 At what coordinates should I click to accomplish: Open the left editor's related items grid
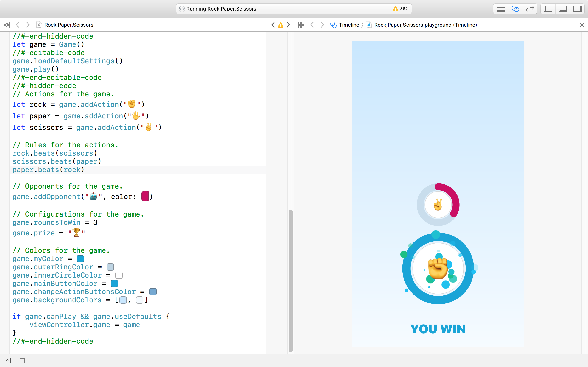coord(7,25)
